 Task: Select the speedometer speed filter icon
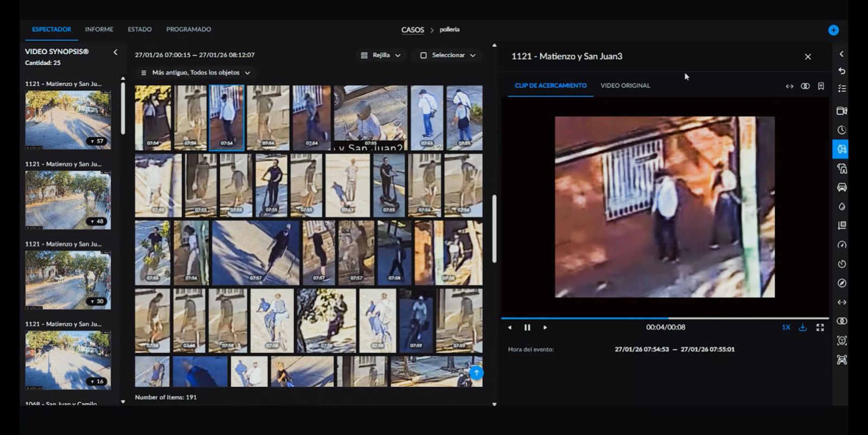coord(841,245)
